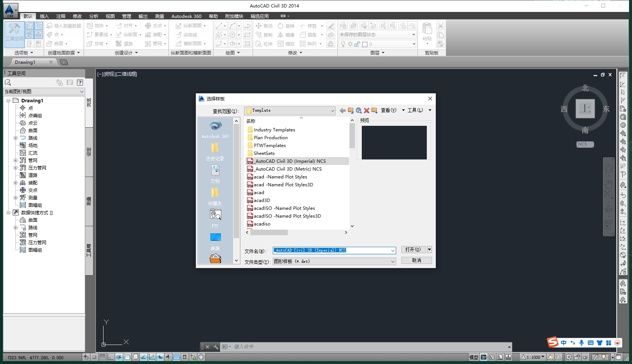The width and height of the screenshot is (632, 364).
Task: Click the lock UI padlock icon in status bar
Action: [577, 357]
